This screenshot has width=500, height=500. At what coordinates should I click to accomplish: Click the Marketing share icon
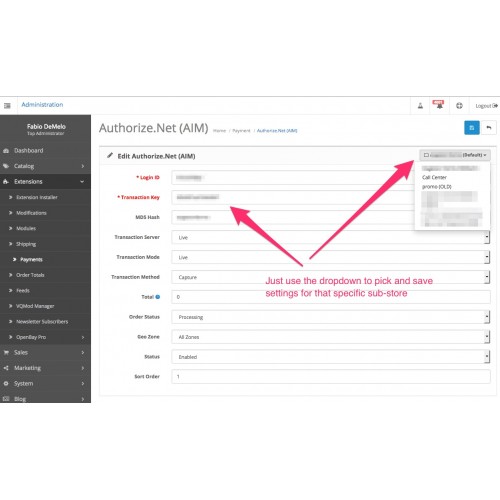coord(6,368)
